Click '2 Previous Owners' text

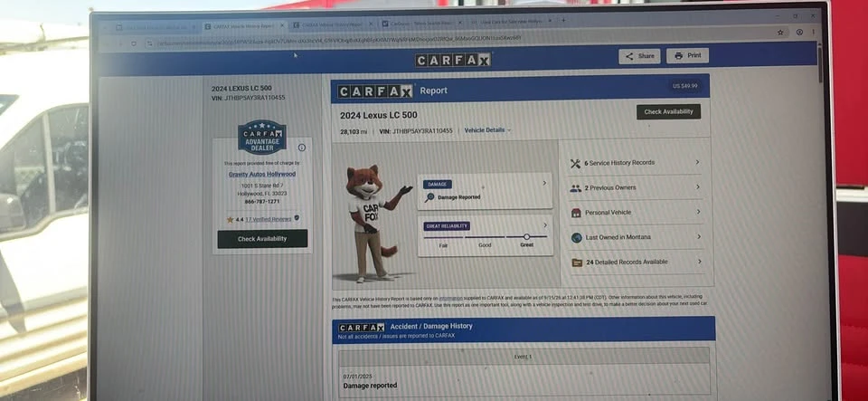tap(610, 187)
